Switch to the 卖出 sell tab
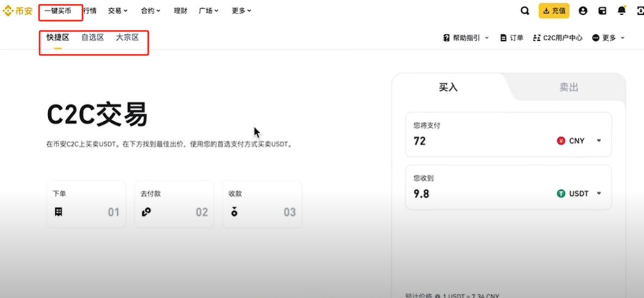The height and width of the screenshot is (298, 644). [x=569, y=88]
